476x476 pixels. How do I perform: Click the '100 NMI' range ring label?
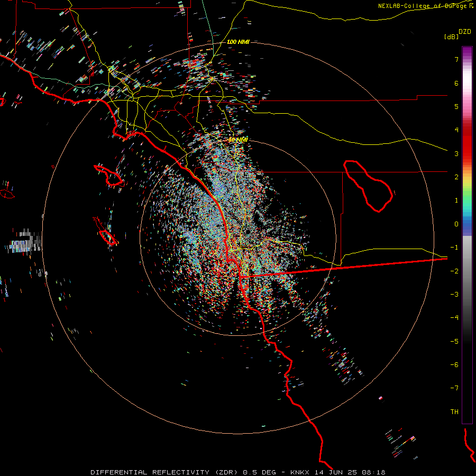click(238, 42)
